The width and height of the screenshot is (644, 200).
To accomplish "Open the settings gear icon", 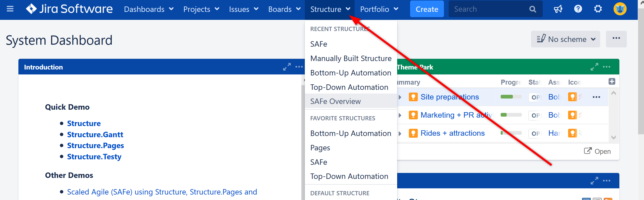I will click(598, 9).
